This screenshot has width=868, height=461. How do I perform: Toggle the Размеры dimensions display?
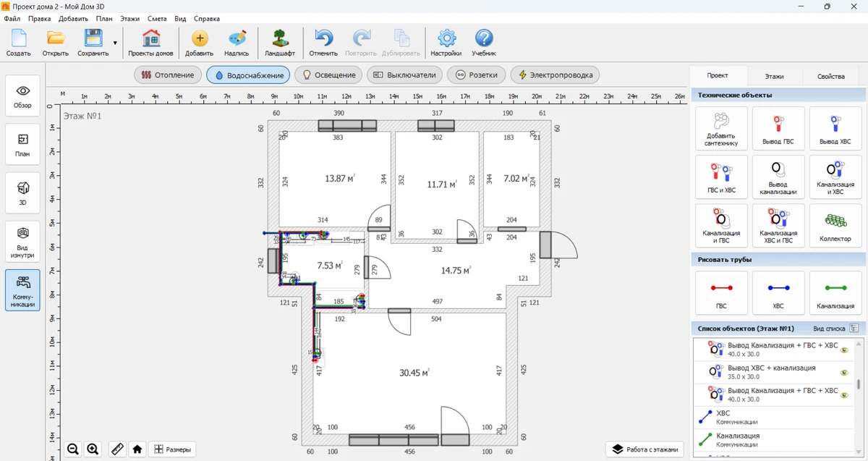pos(172,449)
